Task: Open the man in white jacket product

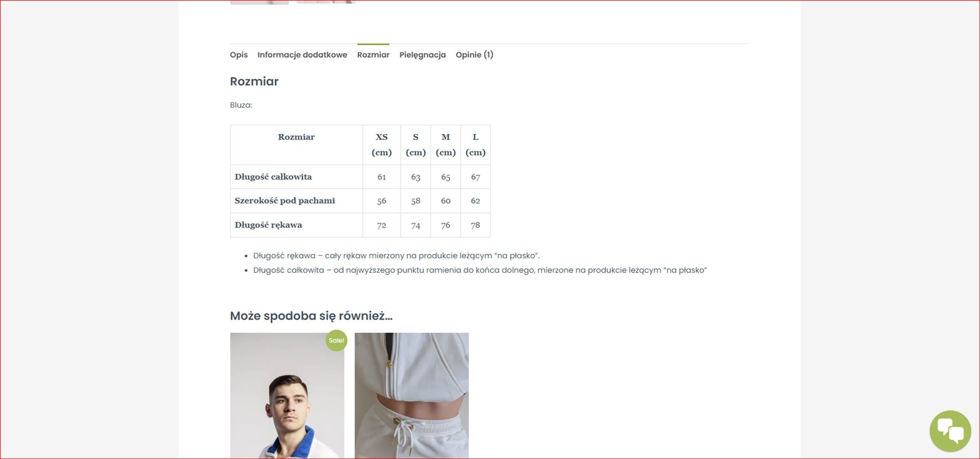Action: (287, 395)
